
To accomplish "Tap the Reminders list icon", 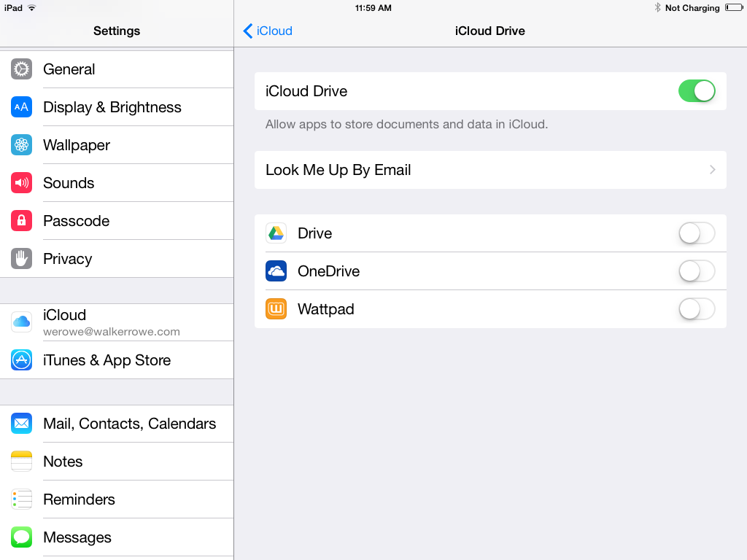I will click(x=21, y=499).
